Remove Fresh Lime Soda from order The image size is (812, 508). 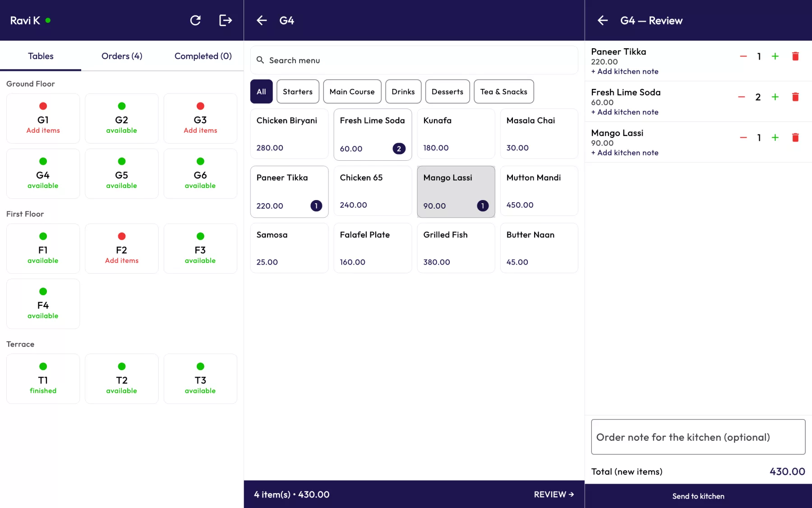(795, 97)
